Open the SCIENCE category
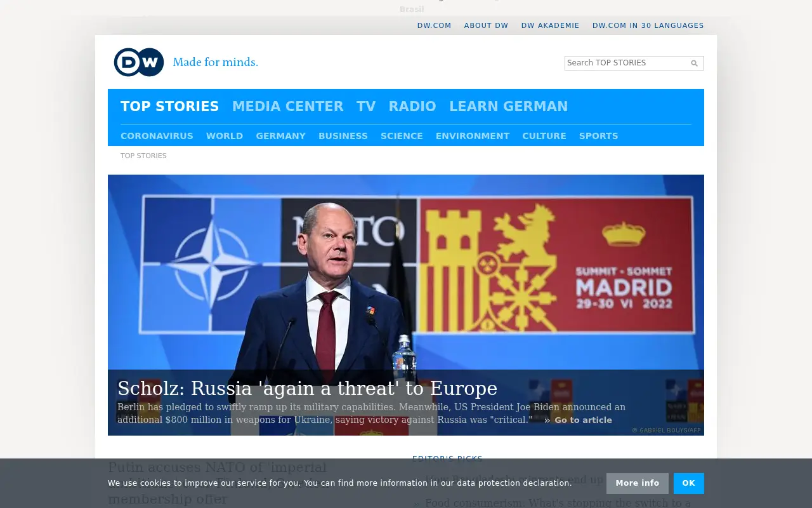812x508 pixels. [402, 136]
